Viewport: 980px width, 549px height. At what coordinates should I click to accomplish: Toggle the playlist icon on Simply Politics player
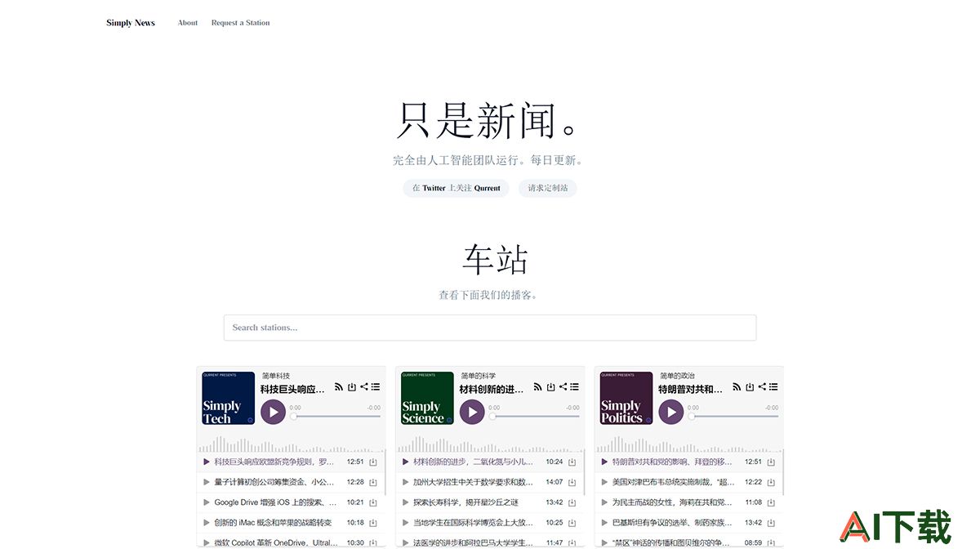[773, 387]
